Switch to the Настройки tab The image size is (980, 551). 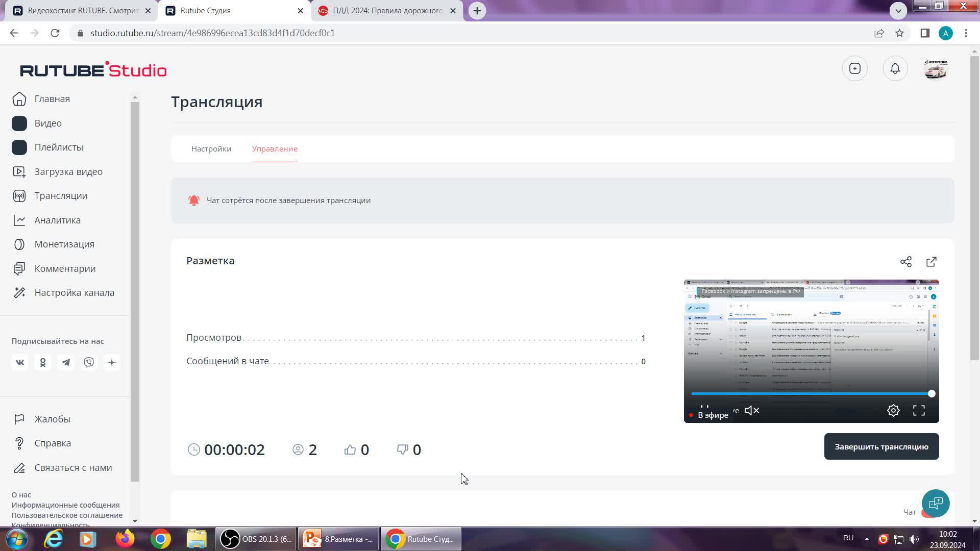(x=211, y=149)
